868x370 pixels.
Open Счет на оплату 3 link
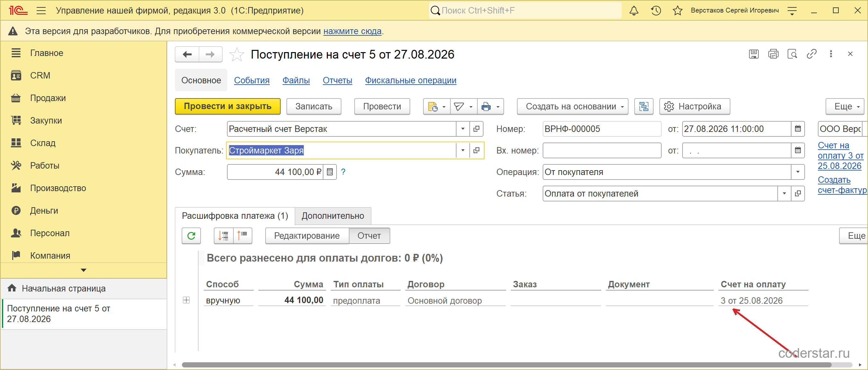(x=840, y=155)
